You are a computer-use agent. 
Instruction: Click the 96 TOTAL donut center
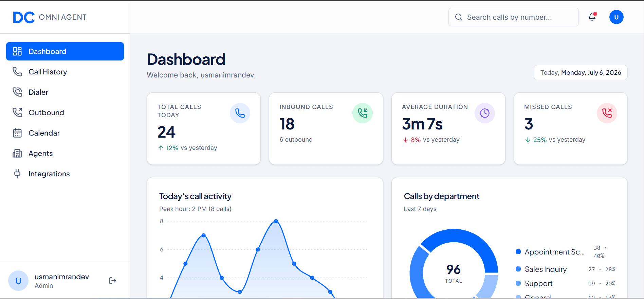coord(454,274)
